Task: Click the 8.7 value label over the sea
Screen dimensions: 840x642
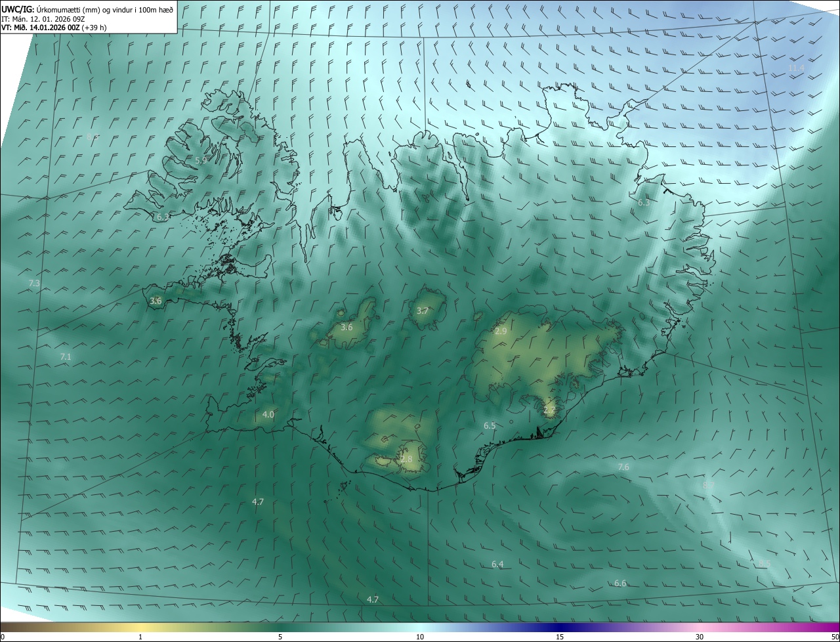Action: tap(708, 485)
